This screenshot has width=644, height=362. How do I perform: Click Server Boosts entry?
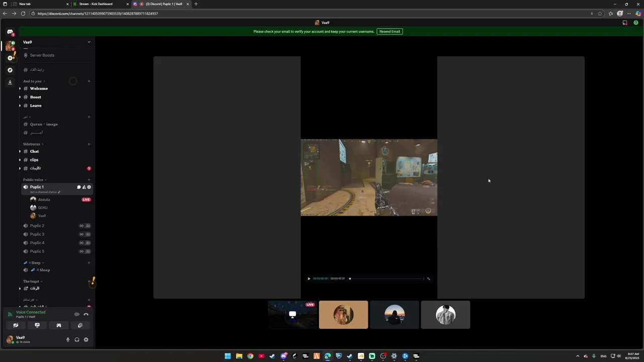point(57,55)
